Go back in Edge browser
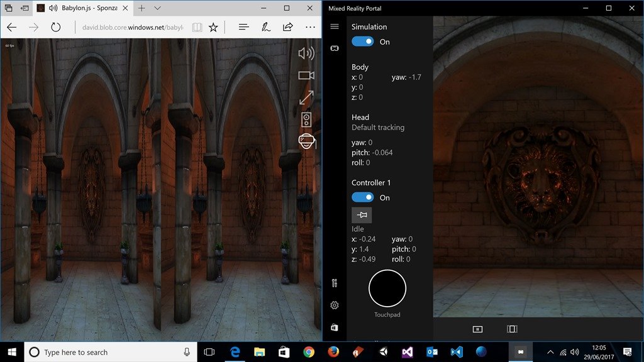 pyautogui.click(x=11, y=28)
